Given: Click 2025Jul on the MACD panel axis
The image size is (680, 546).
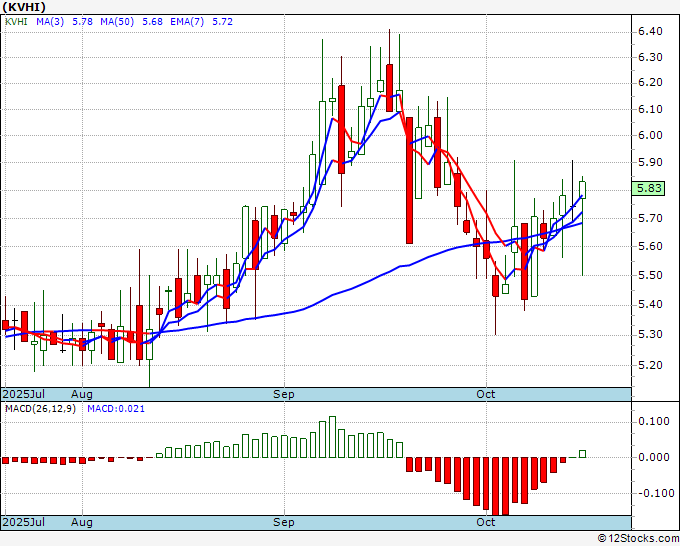Looking at the screenshot, I should pos(24,522).
